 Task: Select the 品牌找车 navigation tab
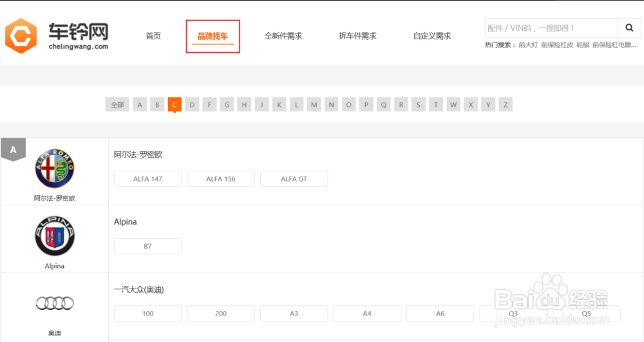213,36
